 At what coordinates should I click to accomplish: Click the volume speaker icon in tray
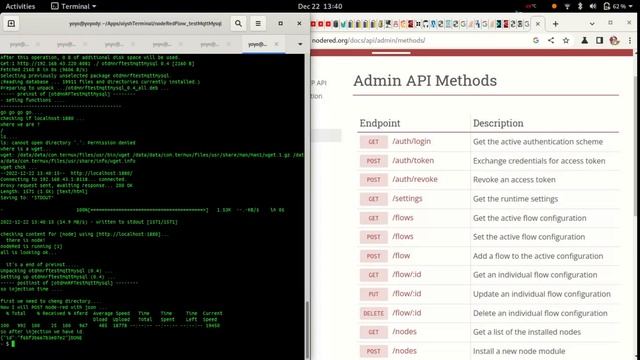click(x=593, y=6)
